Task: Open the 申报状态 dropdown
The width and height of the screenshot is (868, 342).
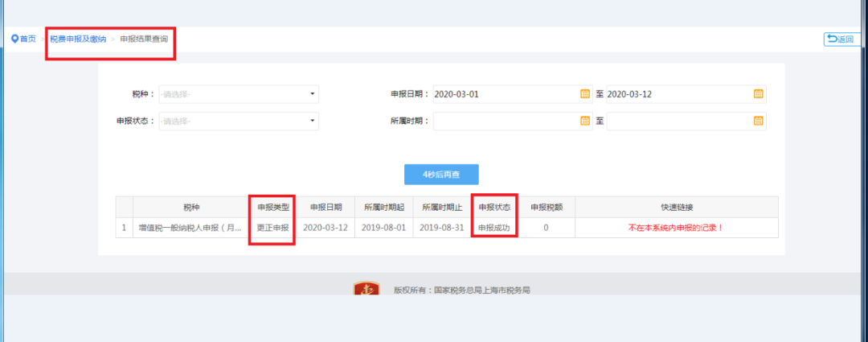Action: tap(239, 121)
